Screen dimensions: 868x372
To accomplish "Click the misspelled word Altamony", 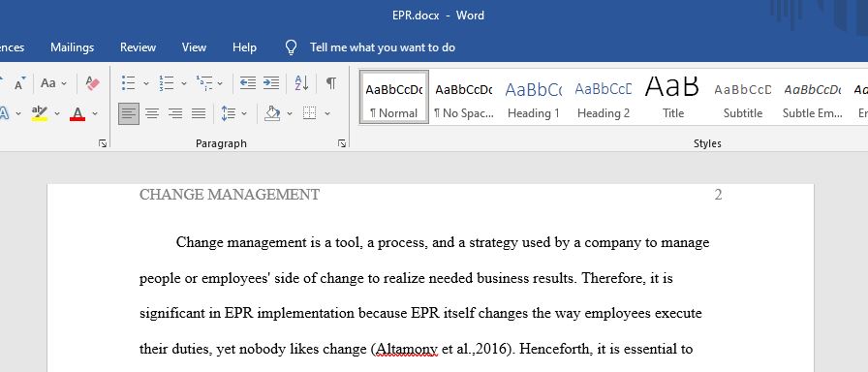I will (x=407, y=350).
